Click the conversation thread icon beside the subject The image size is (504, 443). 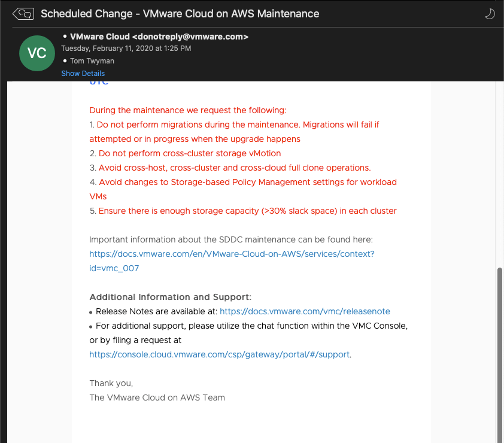pyautogui.click(x=23, y=14)
